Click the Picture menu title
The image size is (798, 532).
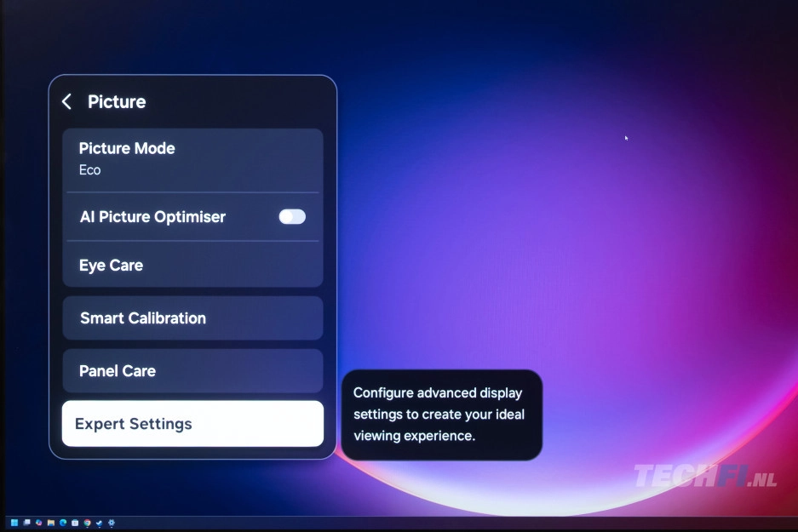(117, 102)
